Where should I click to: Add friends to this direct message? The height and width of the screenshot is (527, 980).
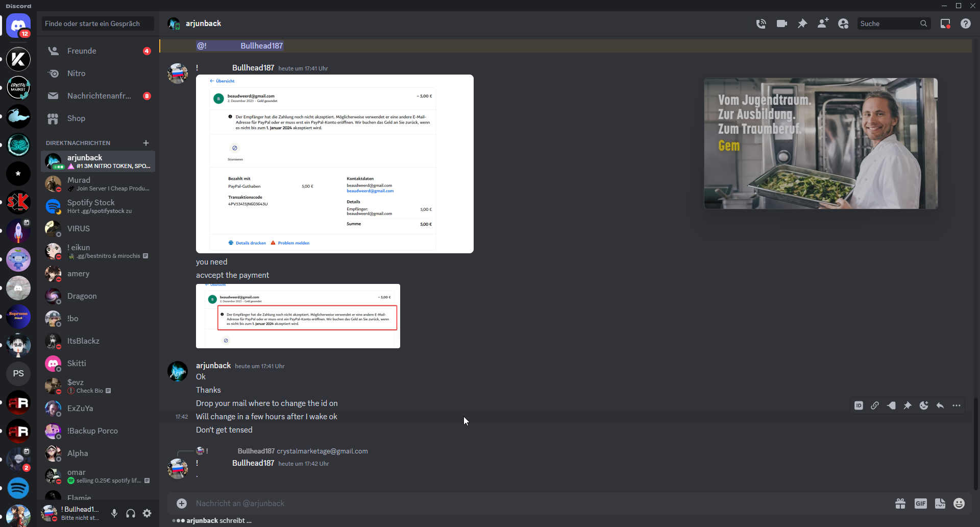[823, 23]
